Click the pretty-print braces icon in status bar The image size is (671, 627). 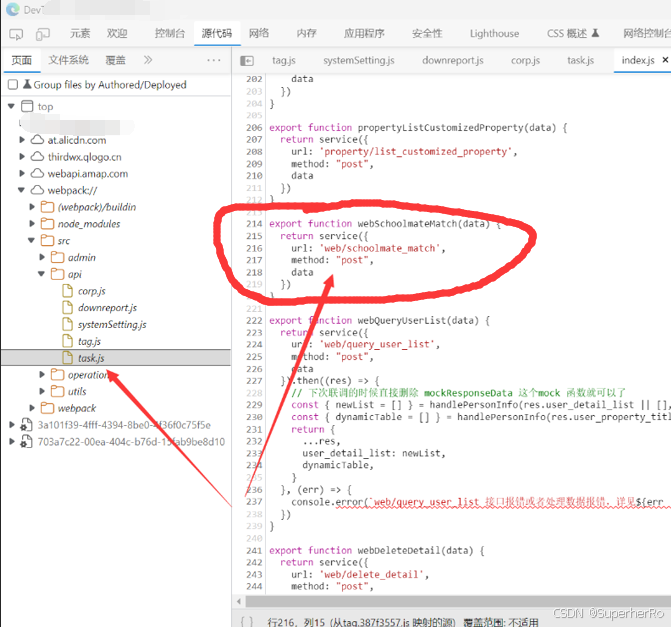click(x=247, y=621)
